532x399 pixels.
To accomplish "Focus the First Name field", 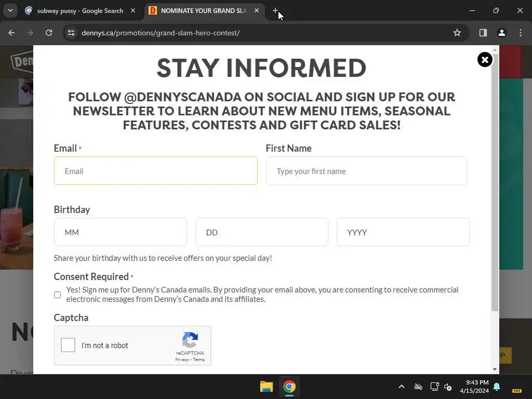I will (367, 170).
